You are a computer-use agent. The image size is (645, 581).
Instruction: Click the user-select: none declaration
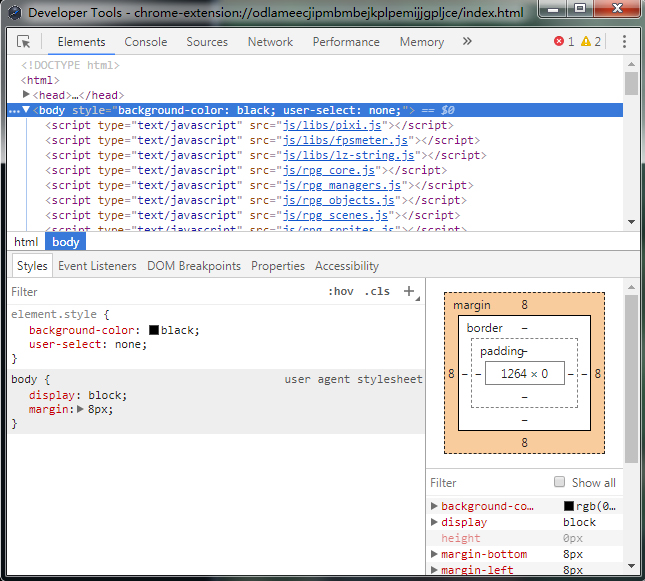[x=88, y=344]
